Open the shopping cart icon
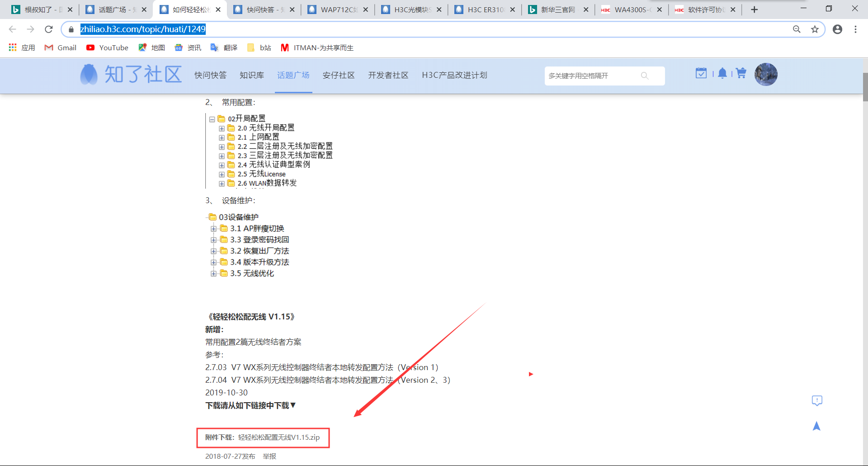Screen dimensions: 868x466 pos(741,73)
